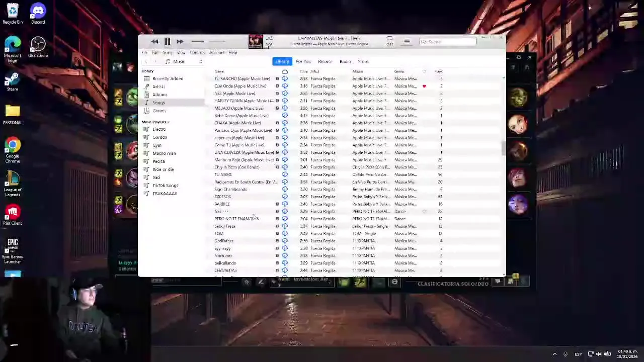The image size is (644, 362).
Task: Toggle the shuffle icon in the iTunes header
Action: point(269,38)
